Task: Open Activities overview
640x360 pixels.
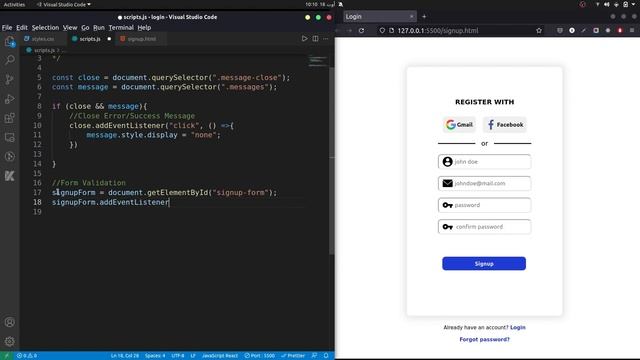Action: pyautogui.click(x=14, y=4)
